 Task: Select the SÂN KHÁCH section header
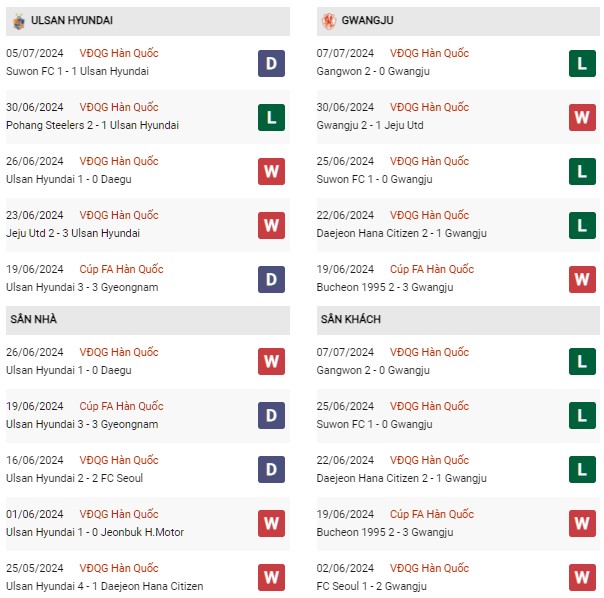pos(458,320)
